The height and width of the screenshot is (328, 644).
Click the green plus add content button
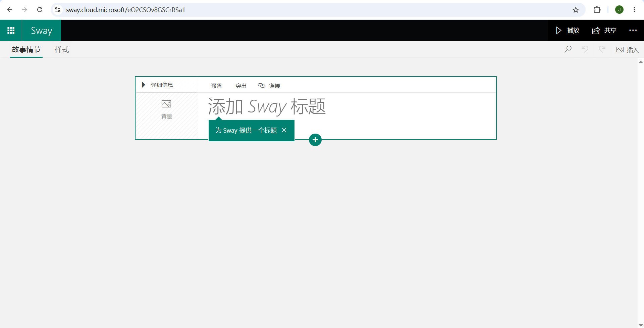(x=315, y=140)
